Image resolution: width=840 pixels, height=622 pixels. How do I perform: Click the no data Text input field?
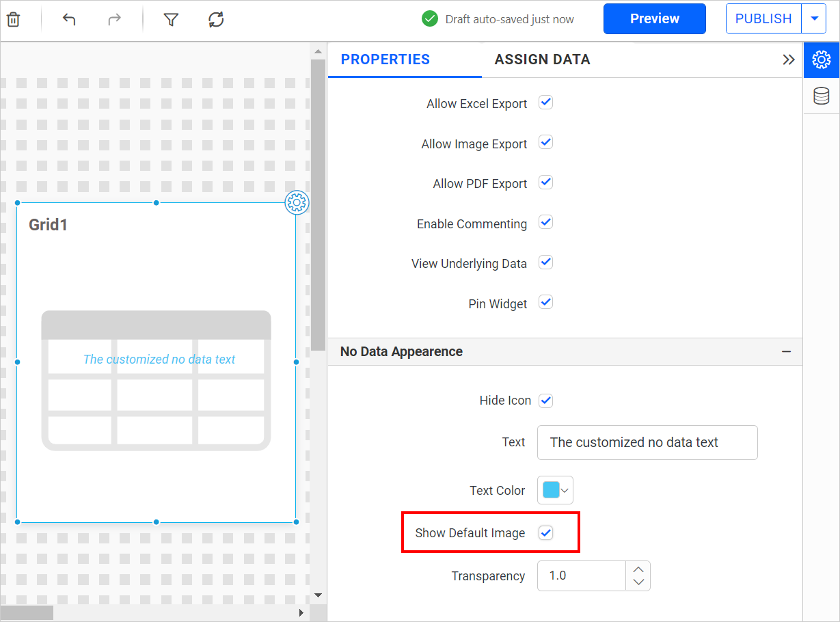pos(647,443)
